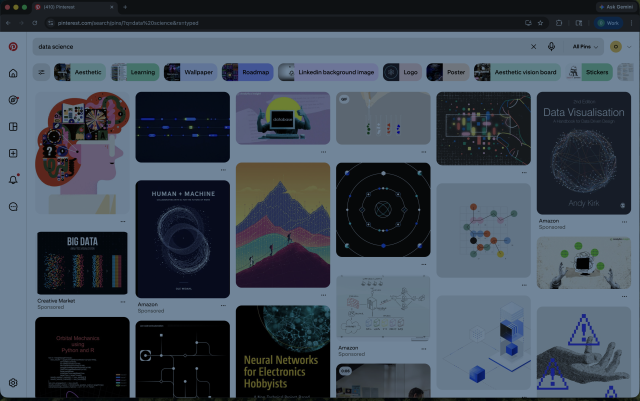
Task: Open the Human + Machine book pin
Action: (x=182, y=239)
